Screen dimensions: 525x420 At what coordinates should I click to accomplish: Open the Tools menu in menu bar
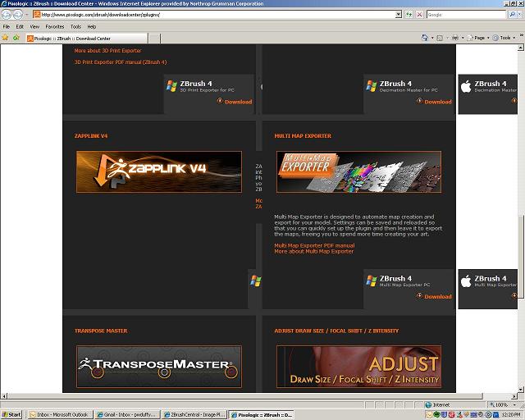[x=75, y=26]
